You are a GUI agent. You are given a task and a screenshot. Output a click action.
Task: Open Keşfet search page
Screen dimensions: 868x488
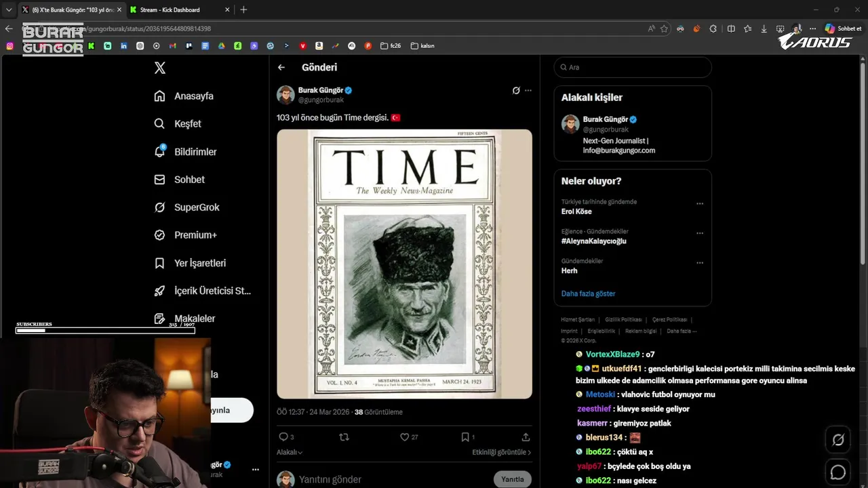(x=178, y=124)
